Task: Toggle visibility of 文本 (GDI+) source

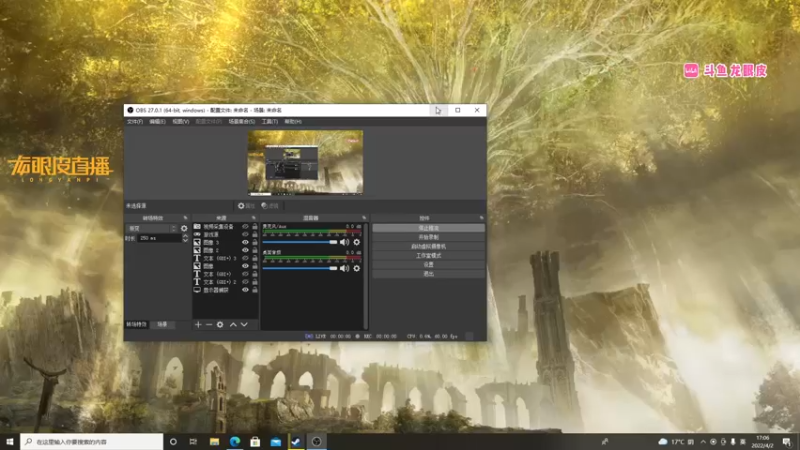Action: (x=245, y=274)
